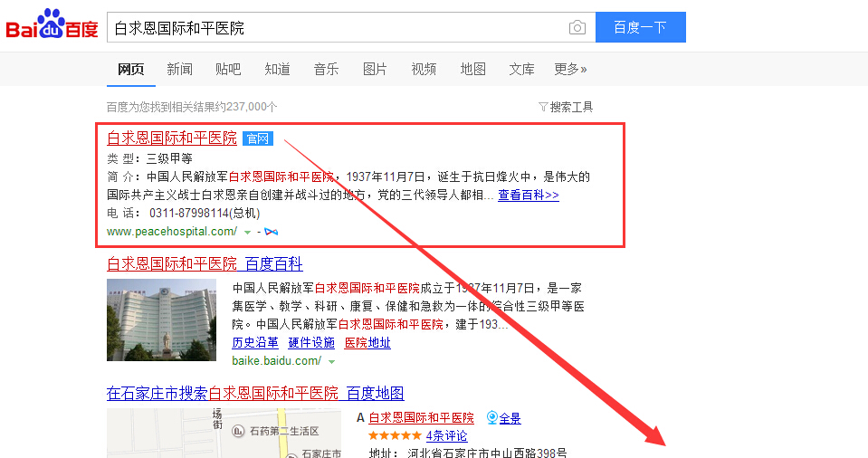Expand the dropdown arrow after baike.baidu.com
The image size is (868, 458).
coord(331,362)
